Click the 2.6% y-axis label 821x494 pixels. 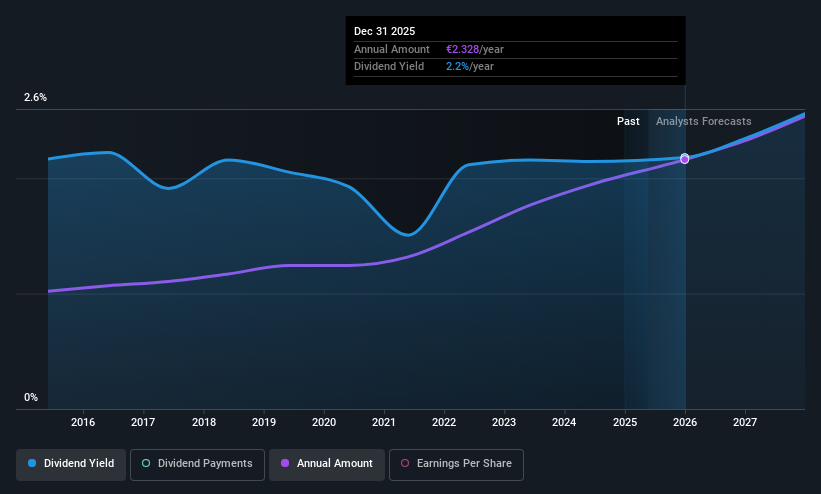pos(35,97)
